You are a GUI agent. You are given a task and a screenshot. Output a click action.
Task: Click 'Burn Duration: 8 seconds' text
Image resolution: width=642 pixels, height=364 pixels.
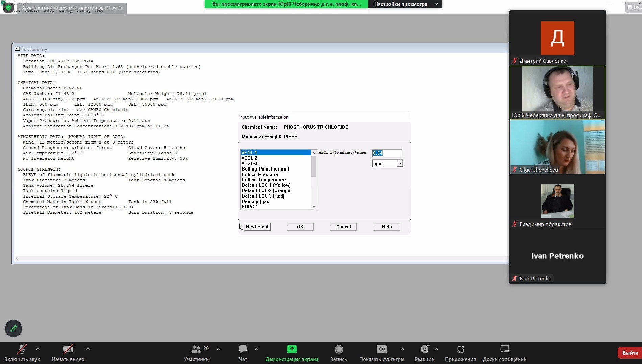[161, 212]
